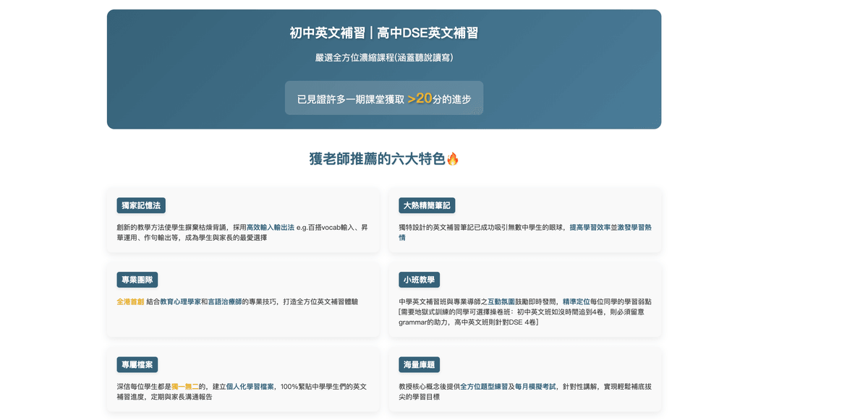This screenshot has height=420, width=868.
Task: Click the orange 獨一無二 text
Action: pyautogui.click(x=185, y=387)
